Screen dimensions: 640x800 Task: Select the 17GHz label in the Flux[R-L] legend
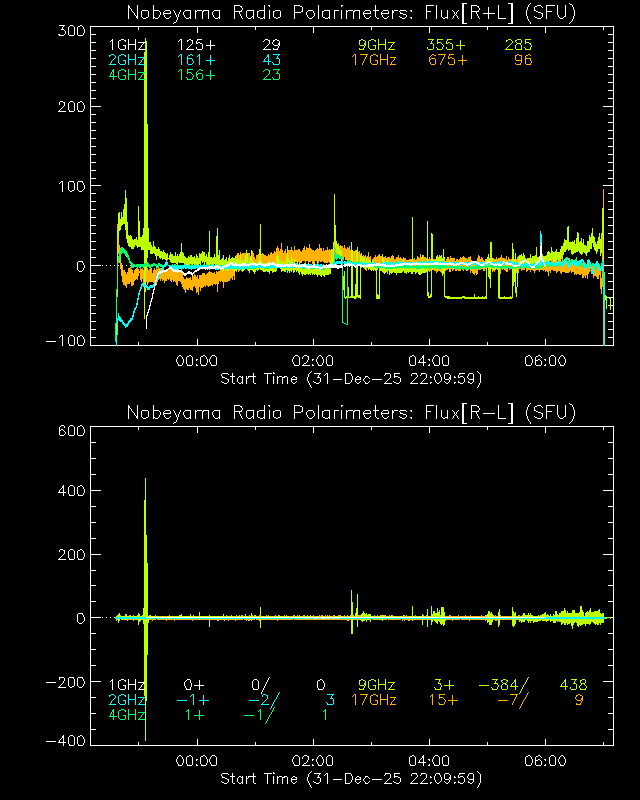pyautogui.click(x=373, y=700)
